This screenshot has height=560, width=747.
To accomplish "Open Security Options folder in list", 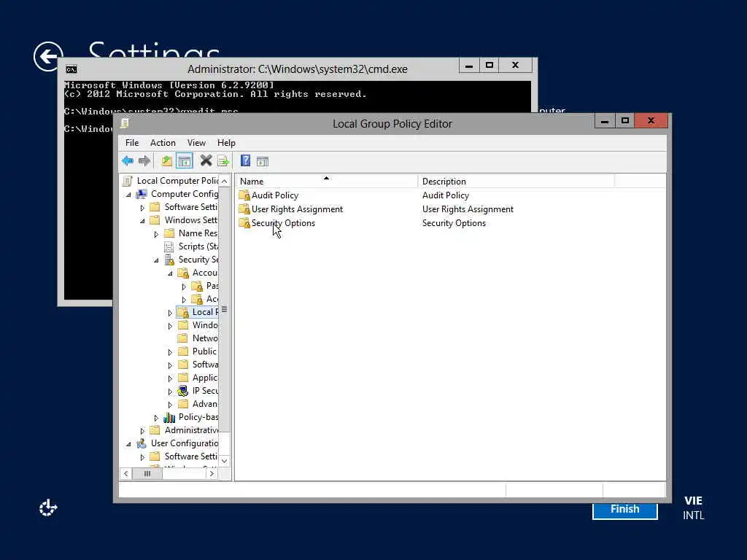I will point(276,223).
